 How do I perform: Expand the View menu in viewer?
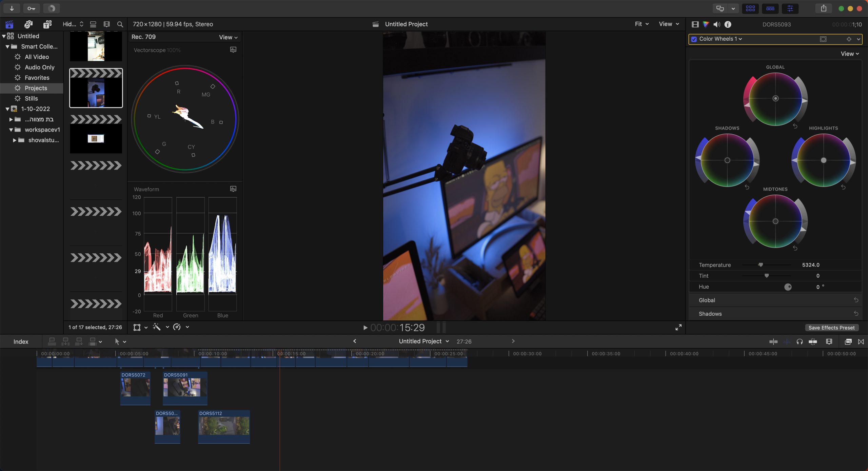(x=668, y=24)
